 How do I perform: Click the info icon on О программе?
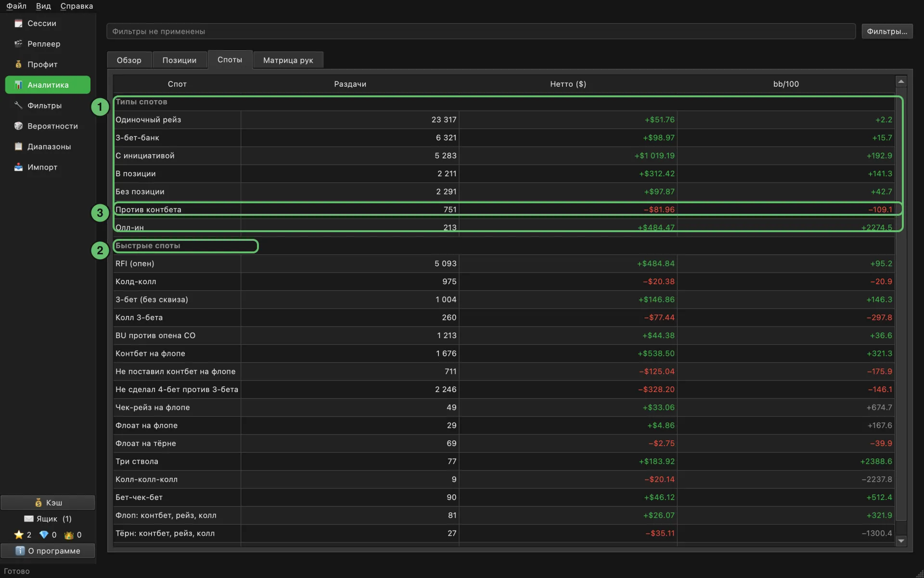click(x=20, y=551)
